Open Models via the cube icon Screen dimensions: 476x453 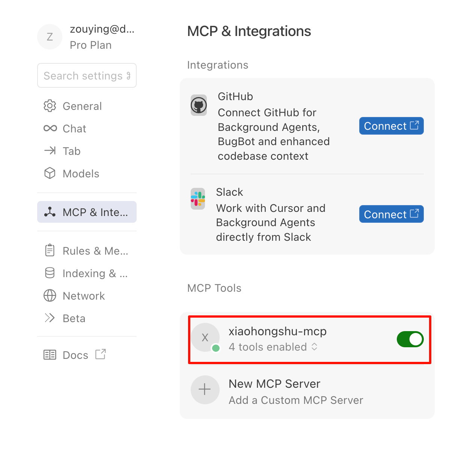click(x=50, y=173)
